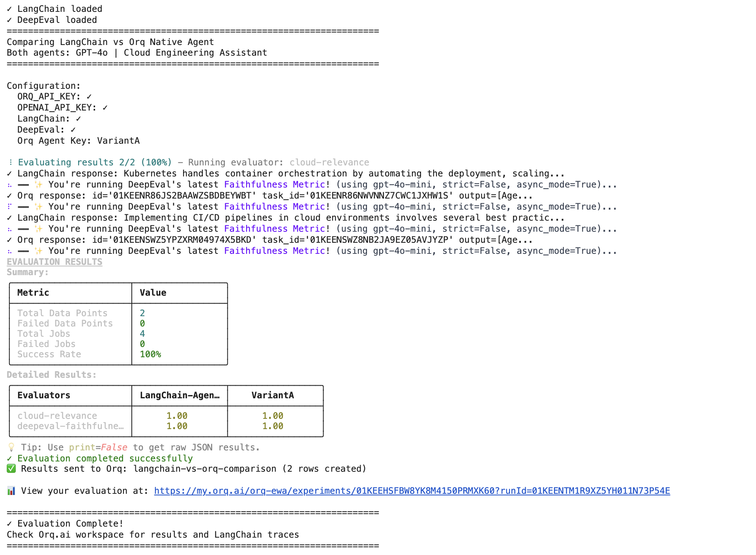Click the OPENAI_API_KEY config line
The image size is (756, 555).
click(62, 107)
